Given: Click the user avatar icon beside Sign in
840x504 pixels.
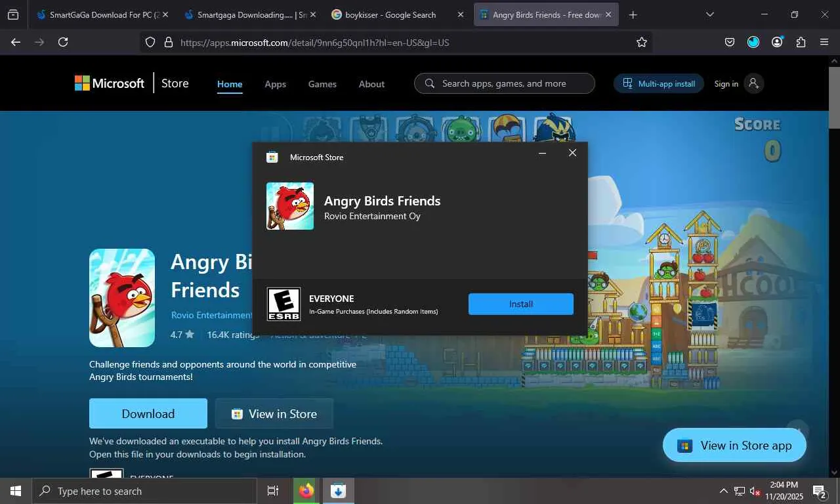Looking at the screenshot, I should [753, 83].
